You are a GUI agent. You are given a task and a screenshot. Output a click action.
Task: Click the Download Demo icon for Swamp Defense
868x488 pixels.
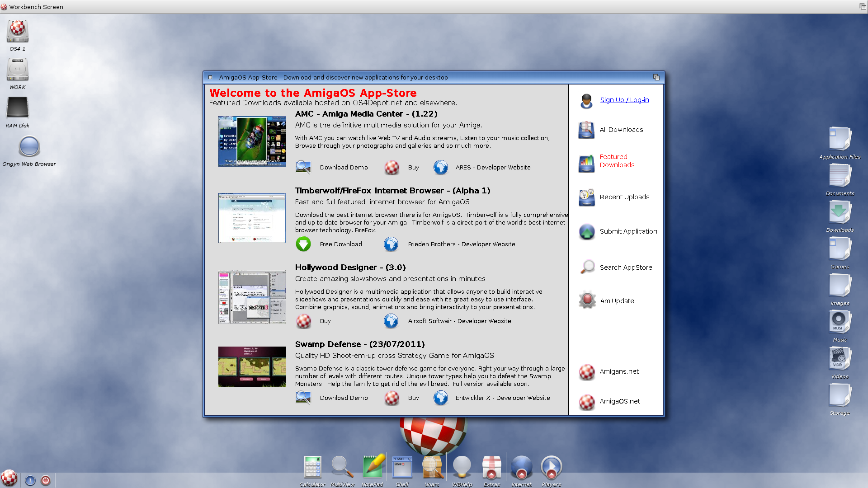coord(303,398)
